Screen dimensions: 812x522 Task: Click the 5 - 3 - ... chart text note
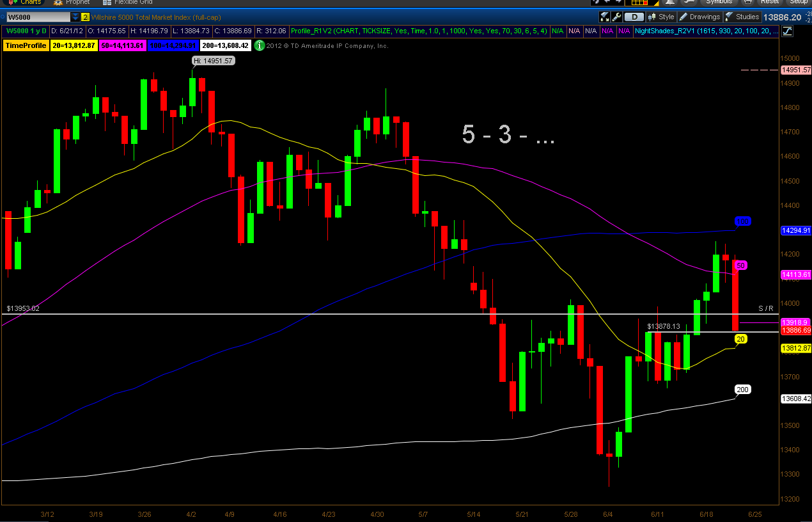tap(508, 134)
